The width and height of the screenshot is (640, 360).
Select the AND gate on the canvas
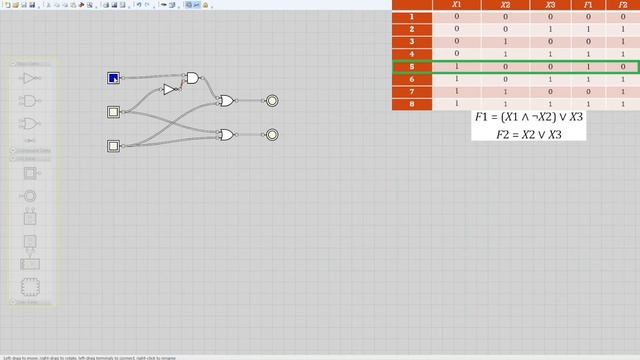(x=193, y=78)
